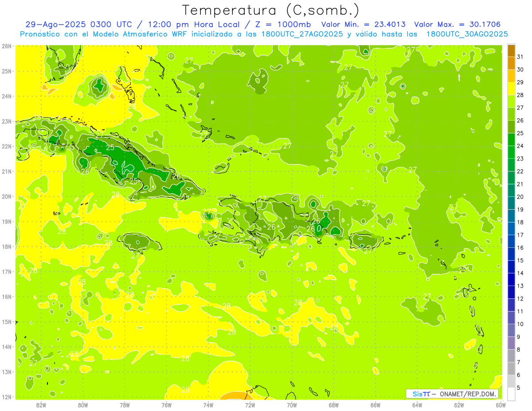Select the "29-Ago-2025 0300 UTC" date text

point(78,24)
